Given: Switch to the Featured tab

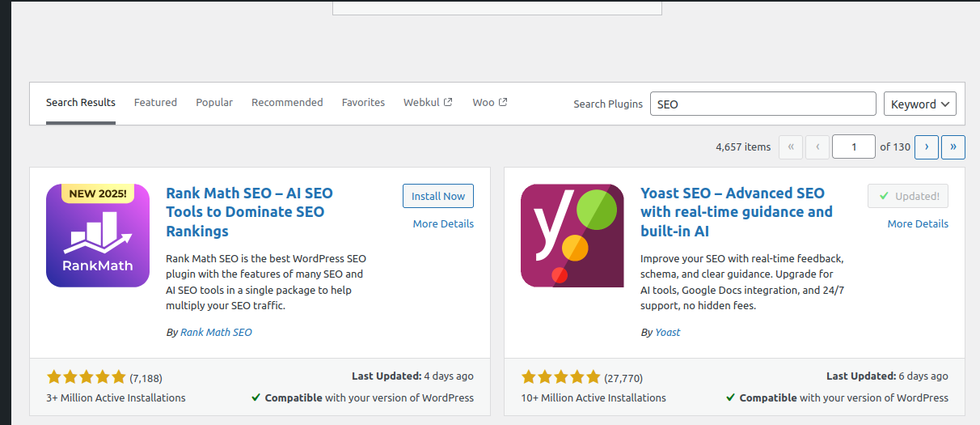Looking at the screenshot, I should click(x=155, y=103).
